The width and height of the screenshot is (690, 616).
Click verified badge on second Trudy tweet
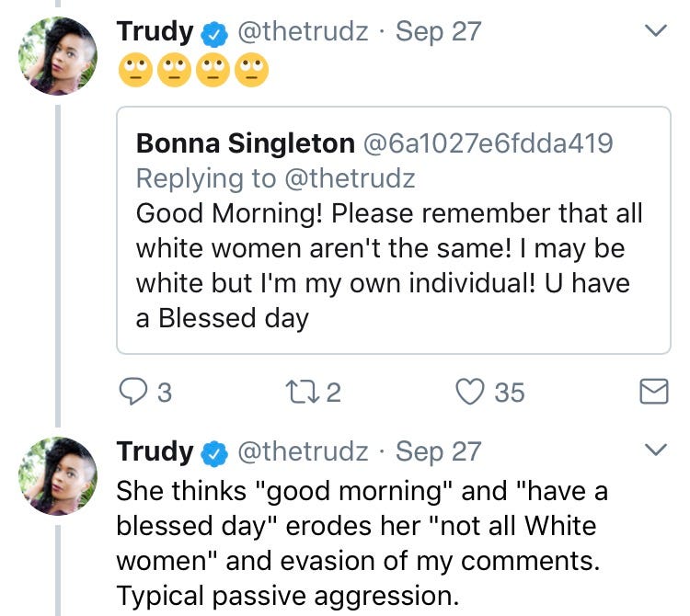click(213, 452)
